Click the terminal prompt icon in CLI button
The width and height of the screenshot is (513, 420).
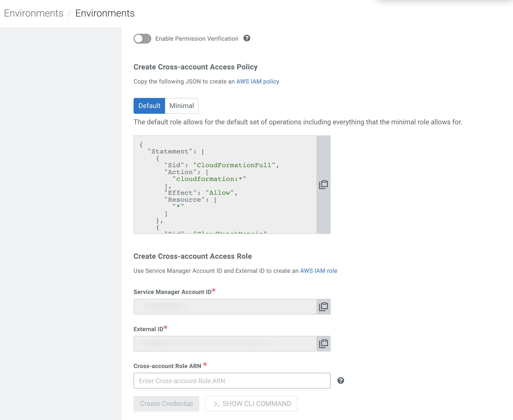(216, 404)
